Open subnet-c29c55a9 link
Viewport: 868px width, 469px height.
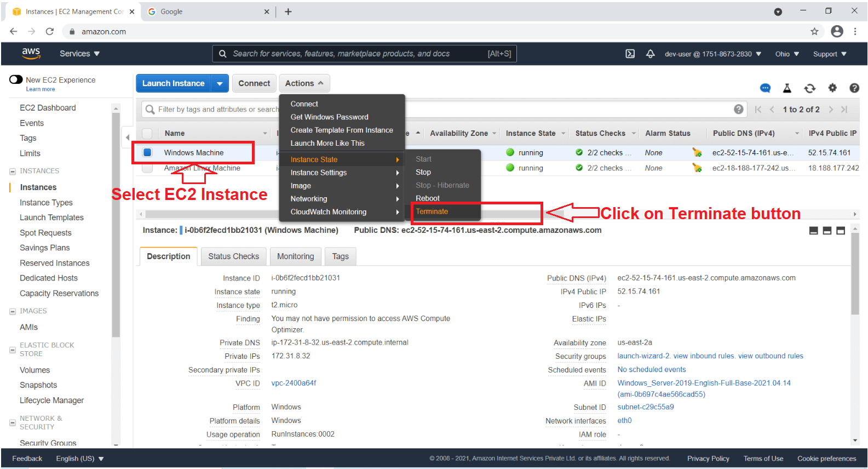point(645,407)
